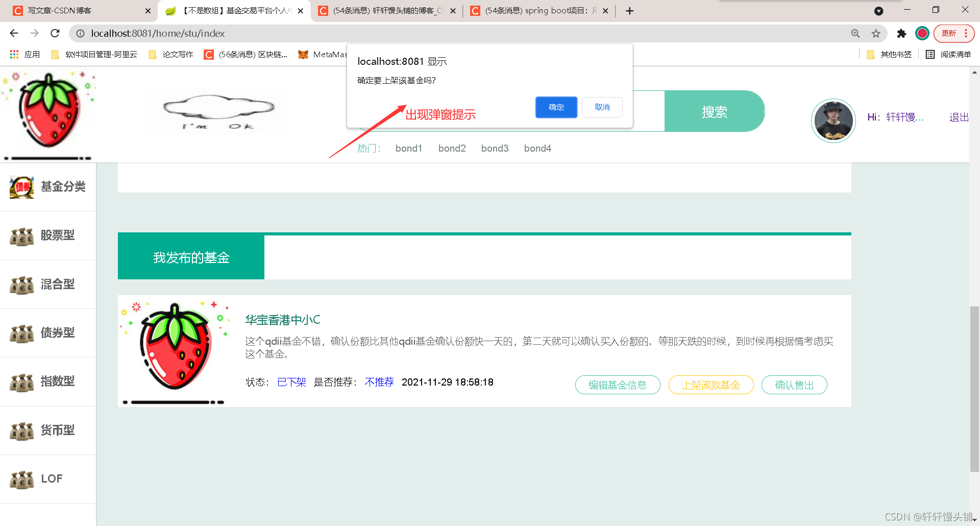Click scrollbar up arrow
This screenshot has height=526, width=980.
coord(974,73)
